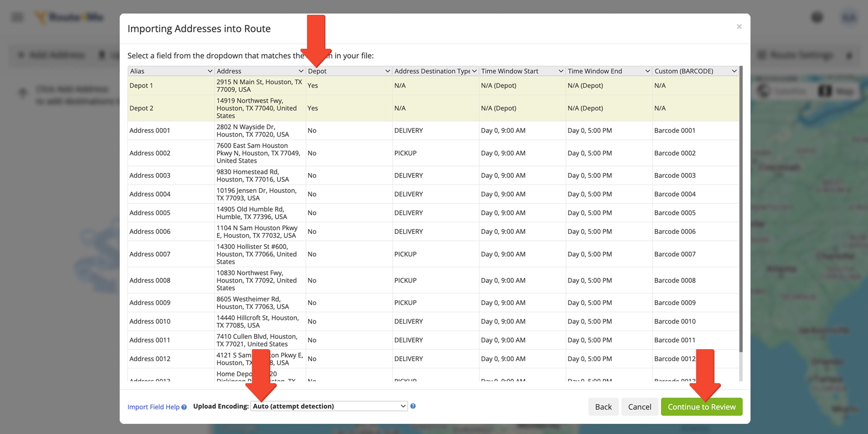Viewport: 868px width, 434px height.
Task: Select the Address 0003 cell
Action: (171, 175)
